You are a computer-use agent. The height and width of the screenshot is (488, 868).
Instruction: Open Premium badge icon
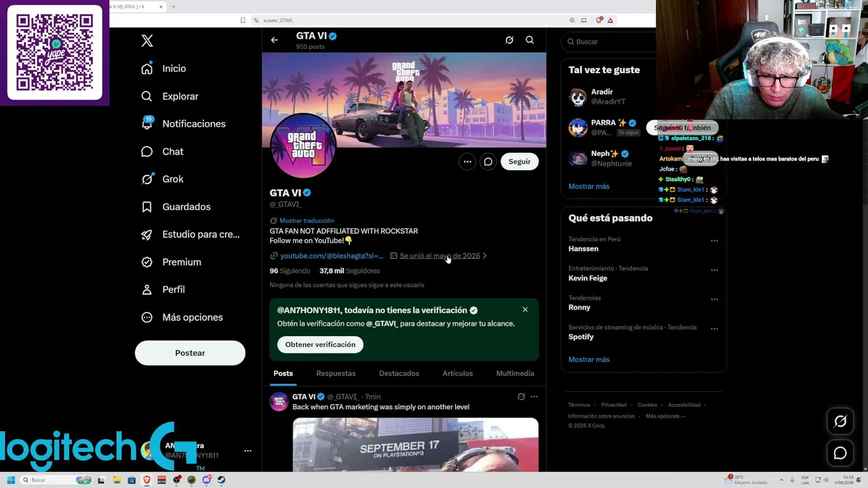tap(147, 262)
